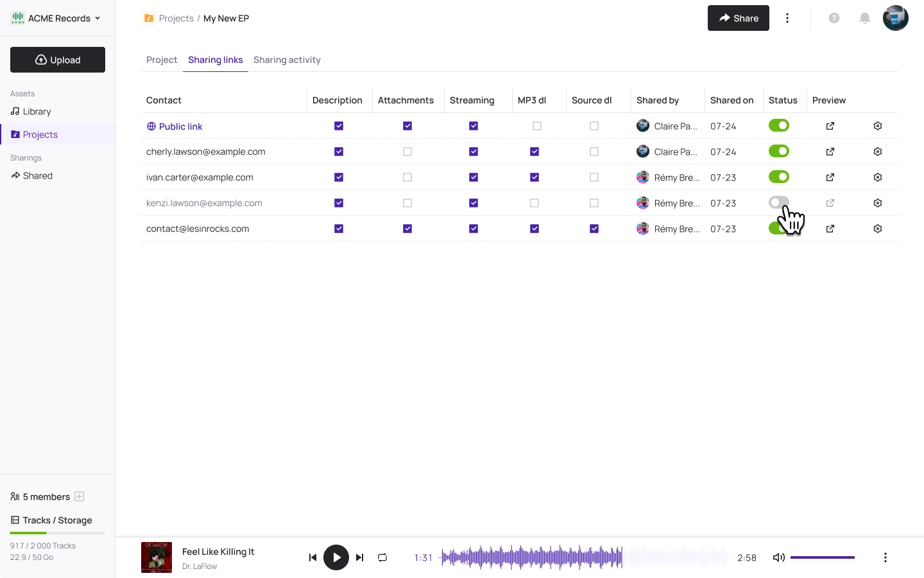
Task: Toggle repeat loop in player
Action: [x=382, y=557]
